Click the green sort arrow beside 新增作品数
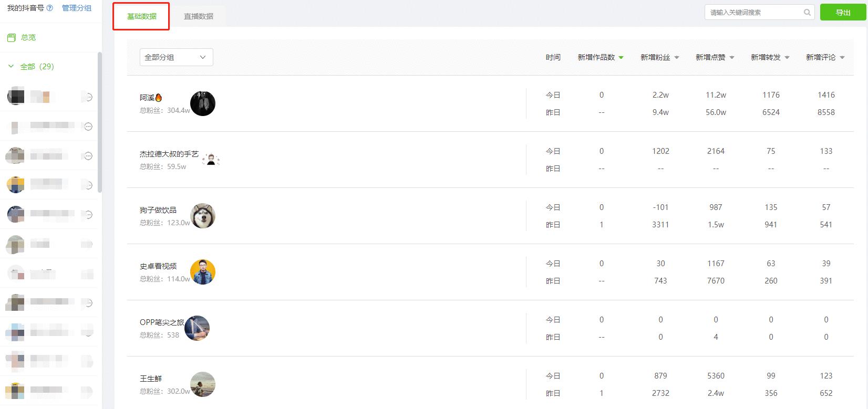This screenshot has width=868, height=409. click(621, 58)
